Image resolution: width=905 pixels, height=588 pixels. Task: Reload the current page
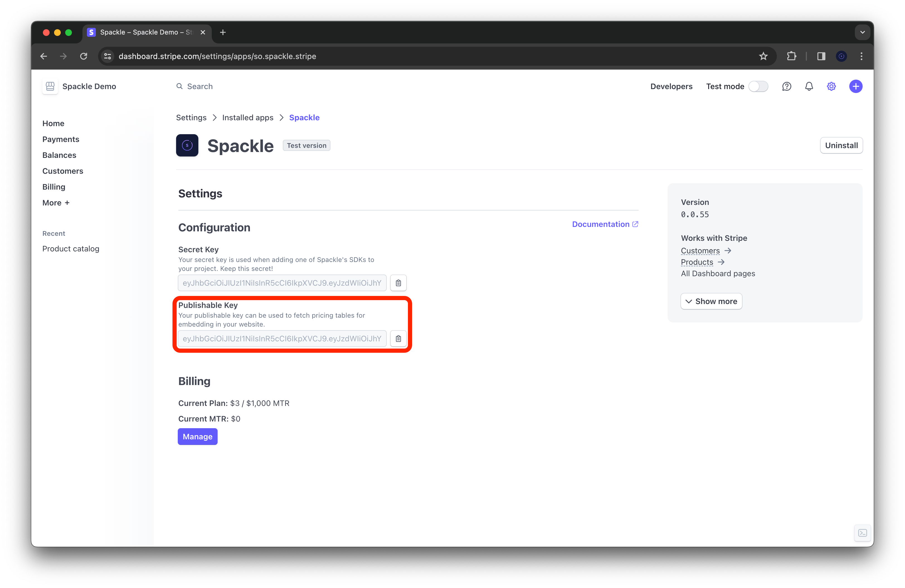tap(84, 56)
